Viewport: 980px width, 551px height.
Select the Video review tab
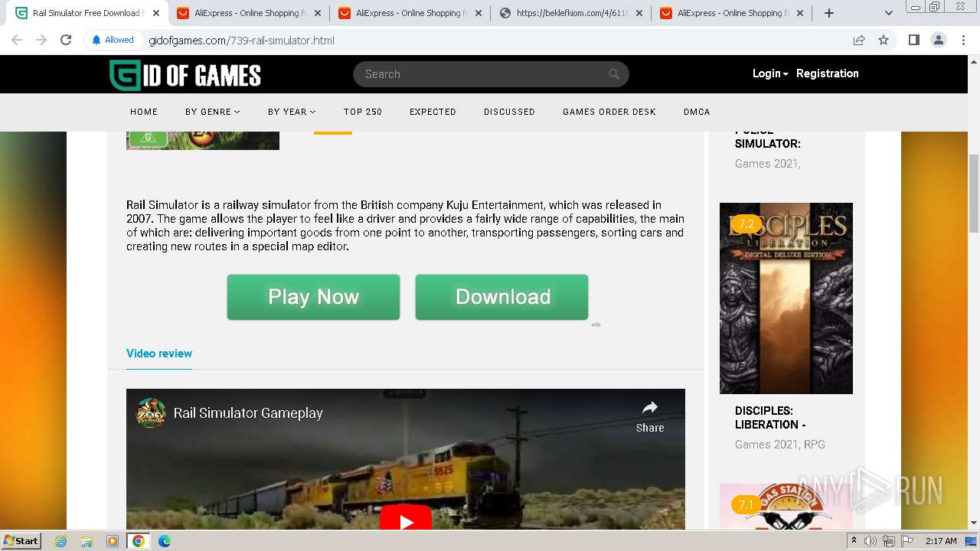pos(159,354)
